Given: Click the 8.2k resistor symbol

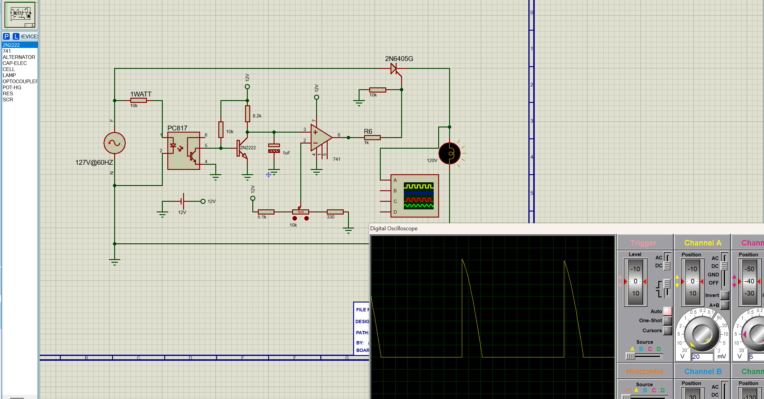Looking at the screenshot, I should tap(248, 114).
